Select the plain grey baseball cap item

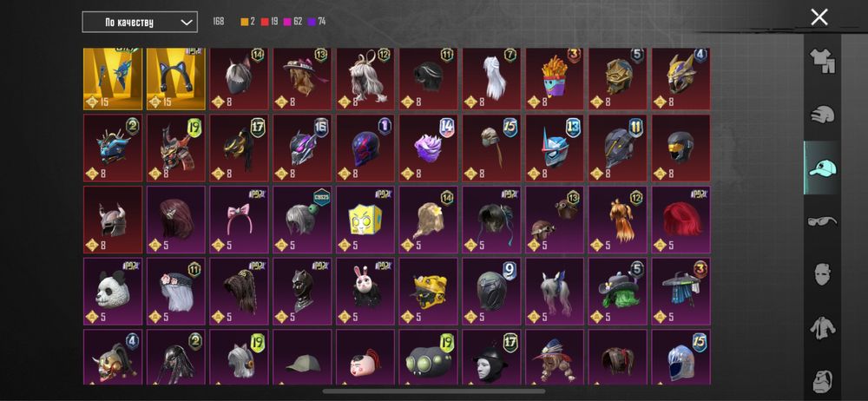pos(302,358)
